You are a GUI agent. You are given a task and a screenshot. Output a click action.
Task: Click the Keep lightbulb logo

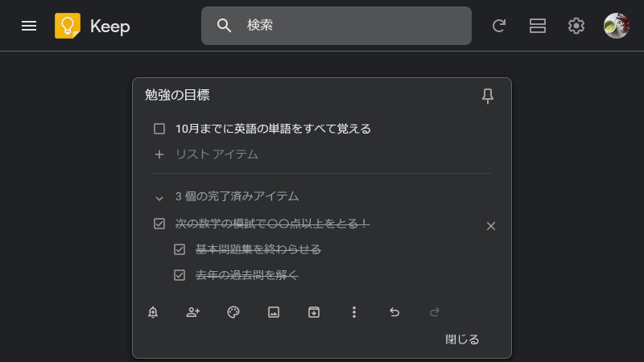click(68, 26)
